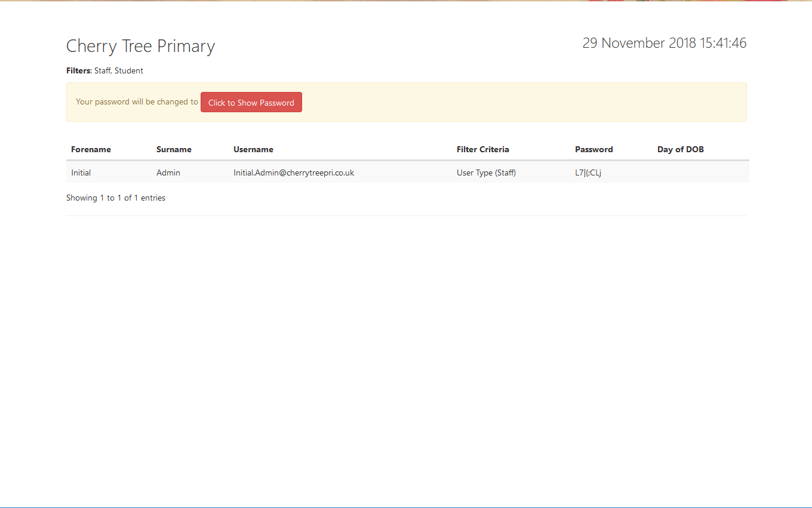The height and width of the screenshot is (508, 812).
Task: Click 'Showing 1 to 1 of 1 entries'
Action: click(116, 198)
